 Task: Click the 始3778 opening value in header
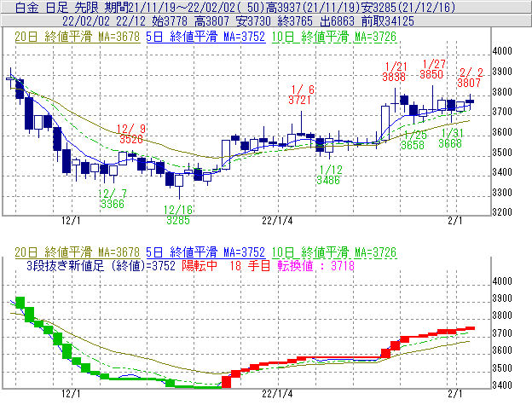(x=170, y=21)
